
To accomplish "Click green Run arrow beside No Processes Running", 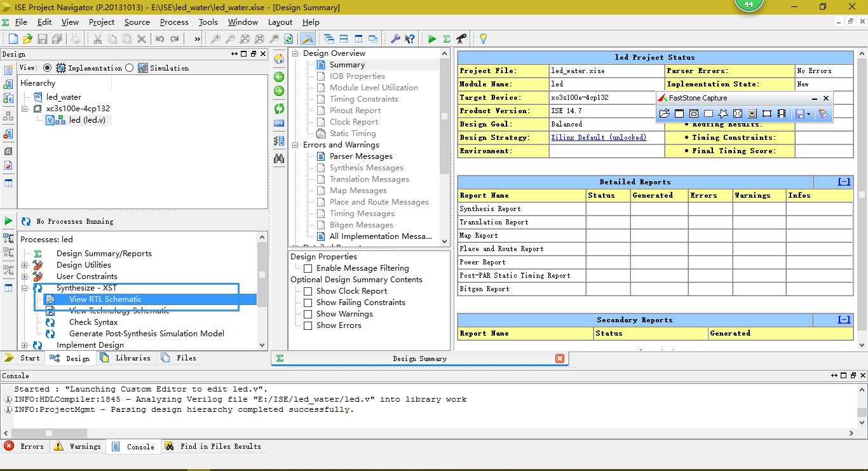I will [x=8, y=221].
